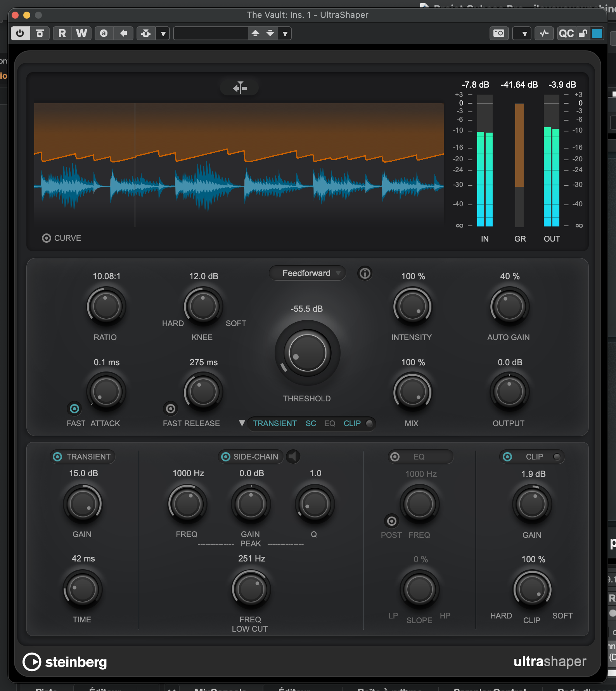Image resolution: width=616 pixels, height=691 pixels.
Task: Click the camera snapshot icon
Action: [499, 33]
